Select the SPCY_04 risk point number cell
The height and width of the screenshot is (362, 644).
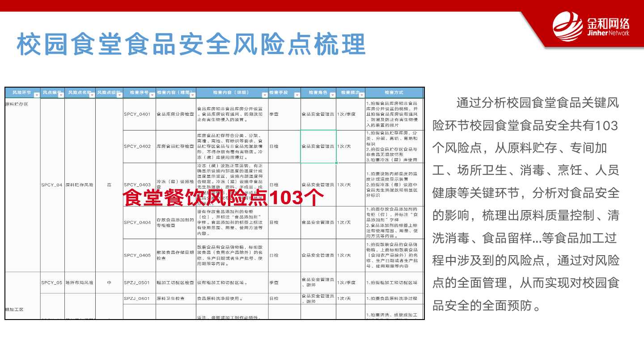pos(52,185)
